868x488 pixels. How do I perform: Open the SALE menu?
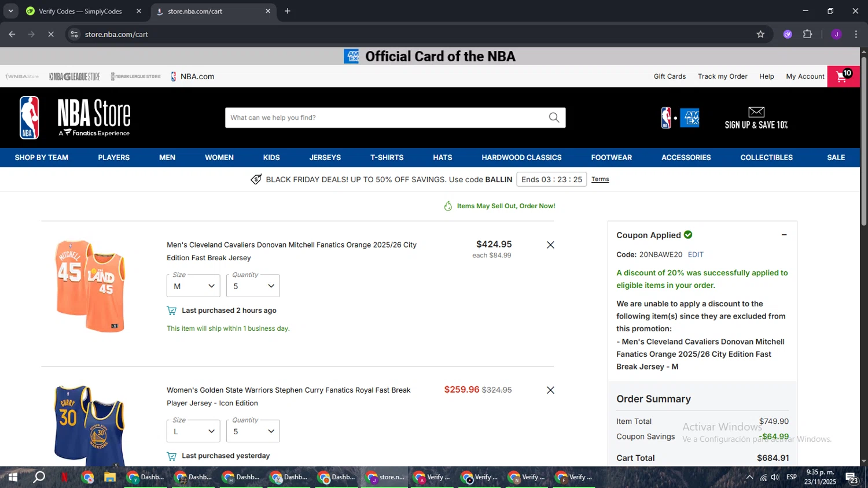tap(836, 157)
